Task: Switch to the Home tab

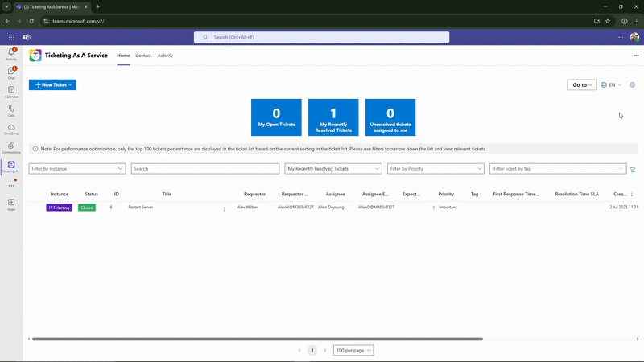Action: click(x=123, y=56)
